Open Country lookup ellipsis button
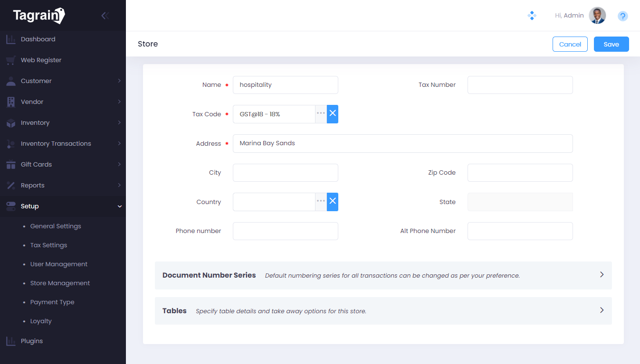640x364 pixels. tap(321, 202)
